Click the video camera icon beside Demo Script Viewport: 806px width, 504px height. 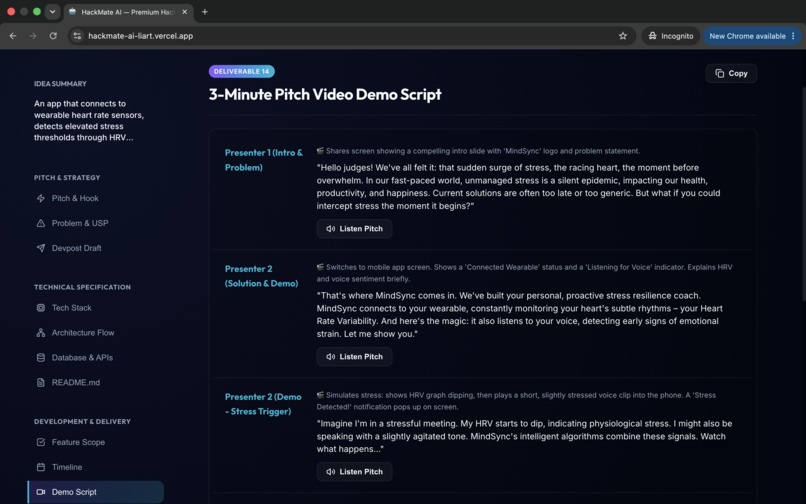(41, 492)
